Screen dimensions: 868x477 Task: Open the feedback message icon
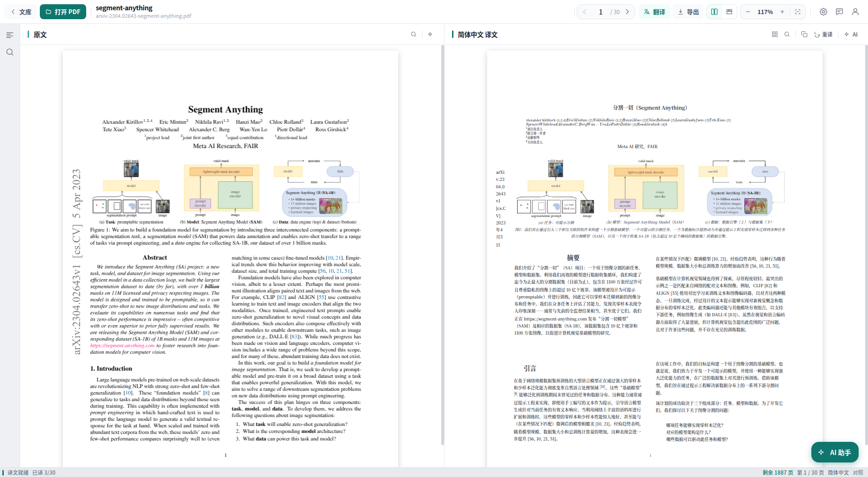[839, 12]
